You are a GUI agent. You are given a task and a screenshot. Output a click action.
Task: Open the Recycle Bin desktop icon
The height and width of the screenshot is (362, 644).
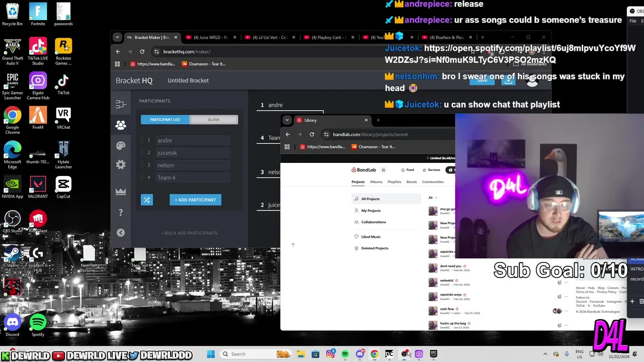click(12, 15)
